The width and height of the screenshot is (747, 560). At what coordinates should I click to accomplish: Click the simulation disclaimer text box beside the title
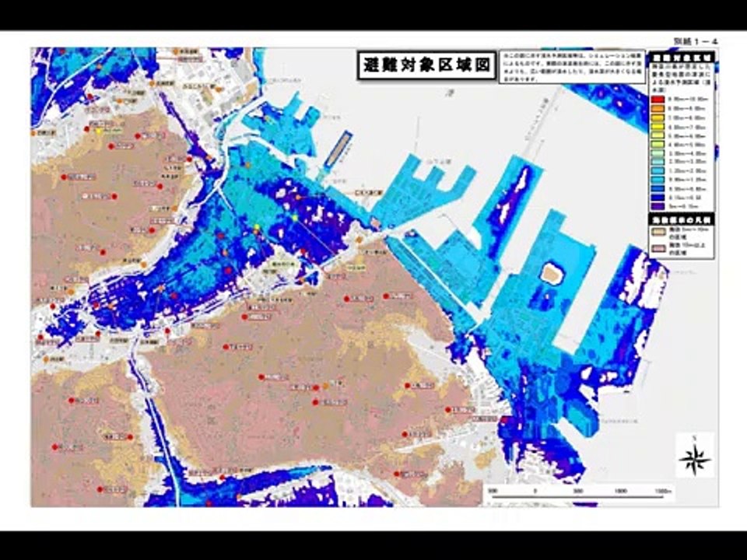coord(572,67)
